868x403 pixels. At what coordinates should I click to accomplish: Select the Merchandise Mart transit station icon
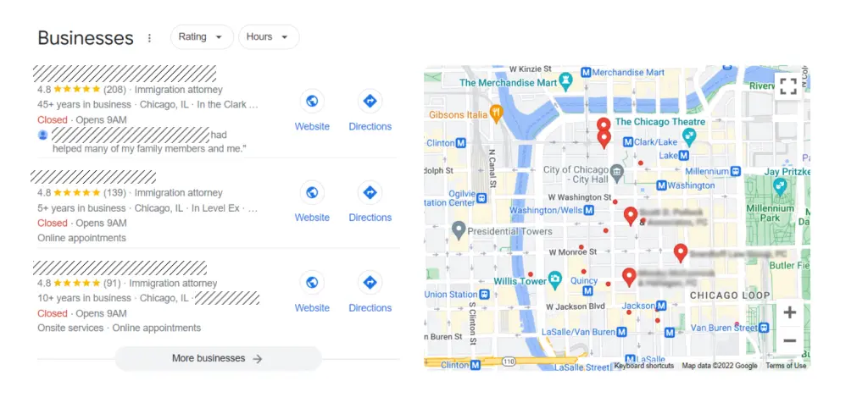coord(587,72)
